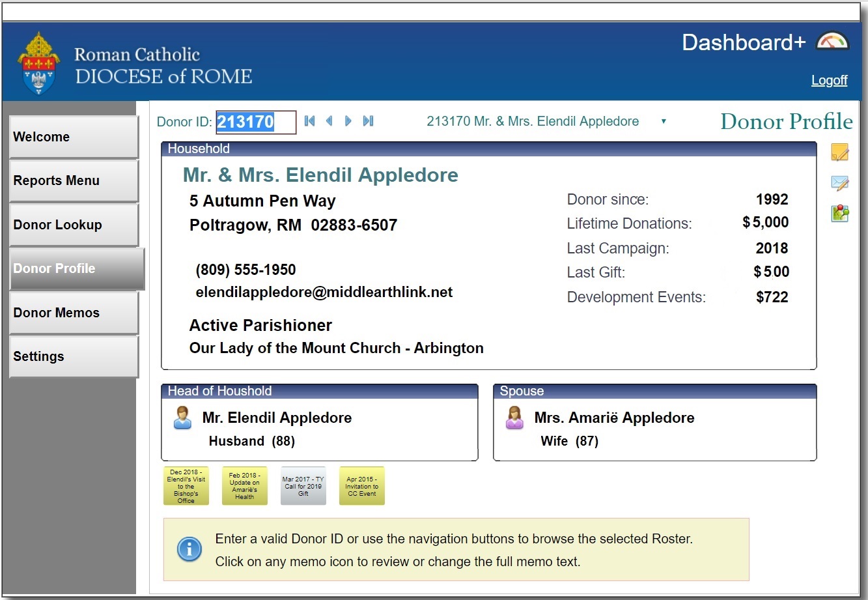Click the Last Gift value $500
This screenshot has height=600, width=868.
pos(771,272)
